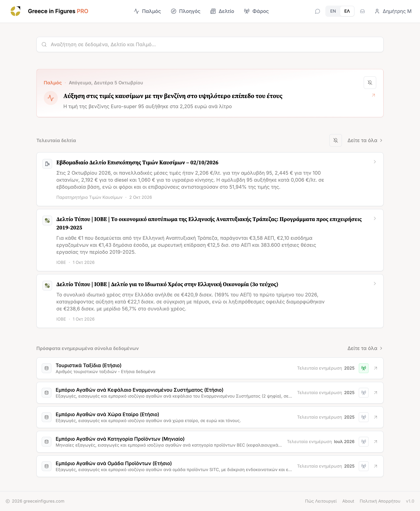Open the chat bubble icon in header
This screenshot has height=511, width=420.
(317, 11)
